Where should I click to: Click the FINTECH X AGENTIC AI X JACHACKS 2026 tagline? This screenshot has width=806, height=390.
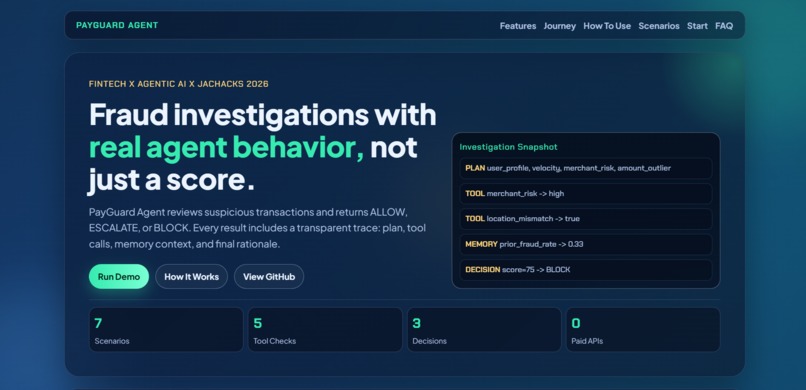click(x=178, y=84)
